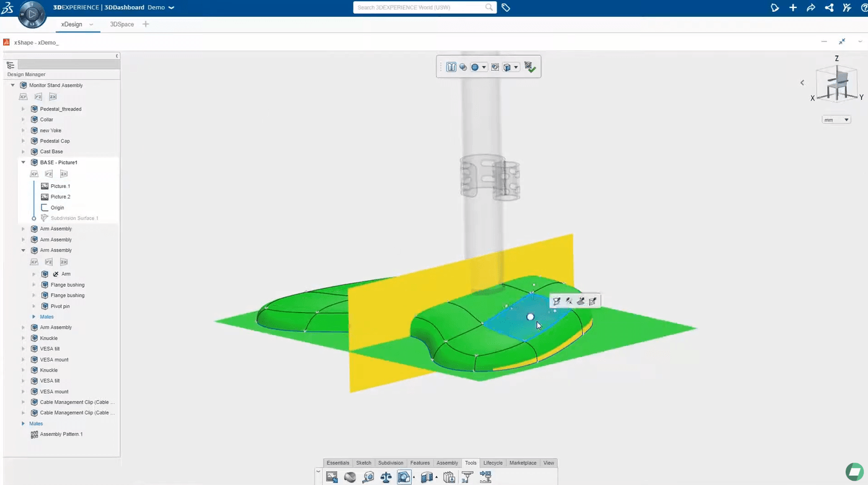Toggle visibility of Subdivision Surface 1
Viewport: 868px width, 485px height.
35,218
